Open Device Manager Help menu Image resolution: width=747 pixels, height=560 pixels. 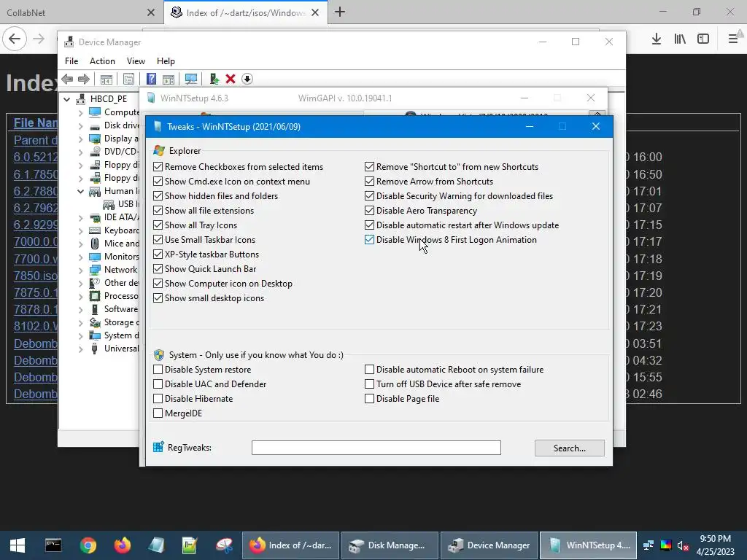click(166, 61)
